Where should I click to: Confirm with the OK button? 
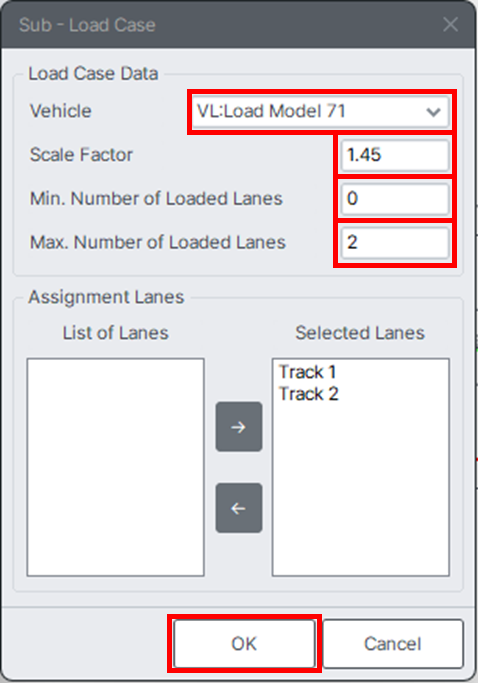point(244,643)
